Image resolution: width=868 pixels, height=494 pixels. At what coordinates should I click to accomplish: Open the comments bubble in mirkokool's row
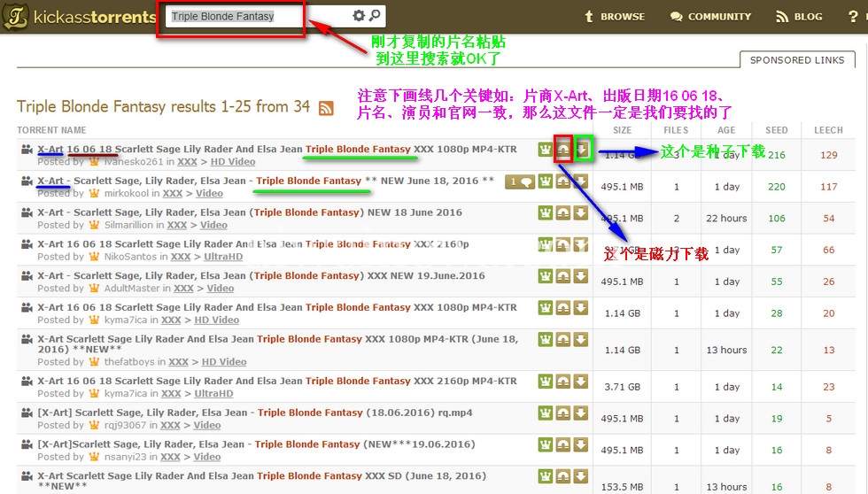[x=519, y=181]
